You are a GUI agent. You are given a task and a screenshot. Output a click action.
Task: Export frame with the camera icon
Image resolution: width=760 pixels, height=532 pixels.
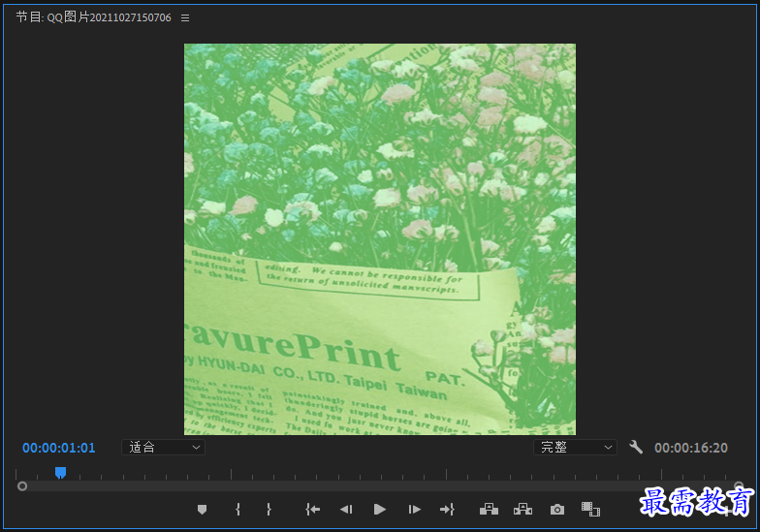click(557, 510)
